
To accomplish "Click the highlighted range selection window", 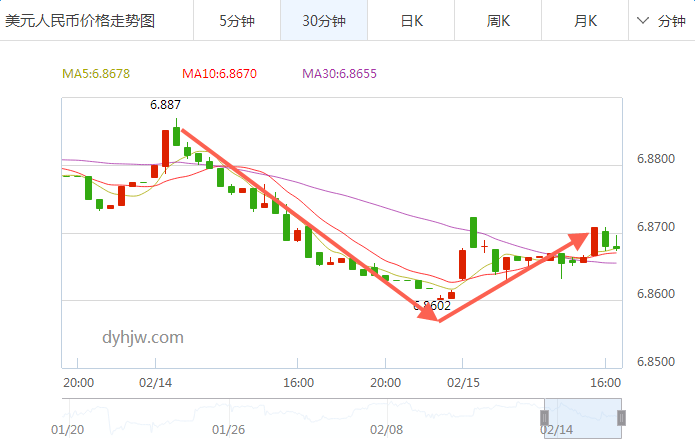I will 583,412.
